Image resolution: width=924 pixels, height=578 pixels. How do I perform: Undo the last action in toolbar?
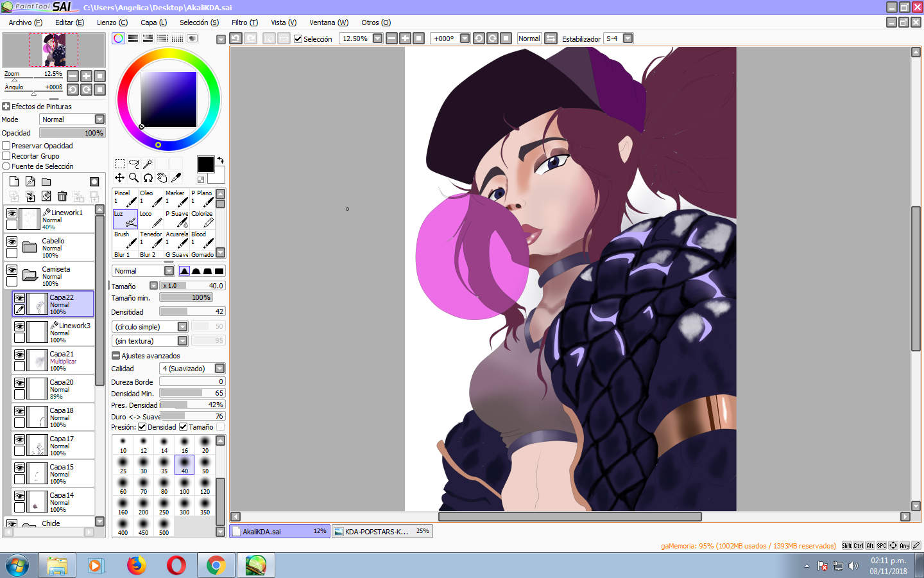pos(236,39)
